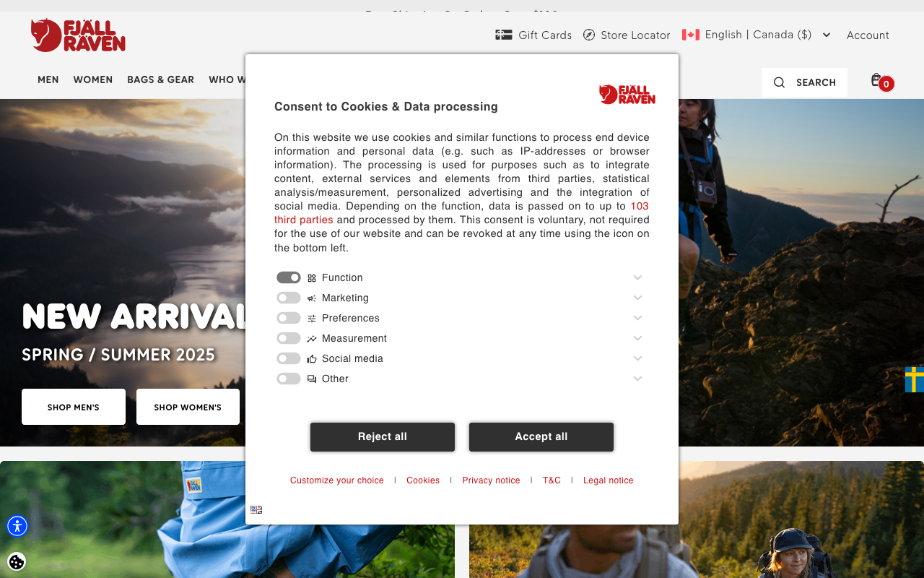Screen dimensions: 924x578
Task: Click the Accept all button
Action: 541,437
